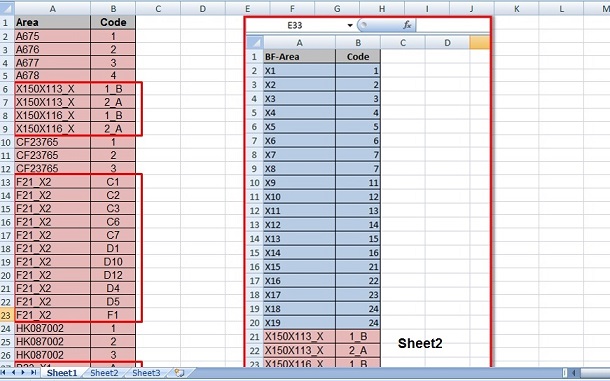
Task: Select column D header in main sheet
Action: click(203, 9)
